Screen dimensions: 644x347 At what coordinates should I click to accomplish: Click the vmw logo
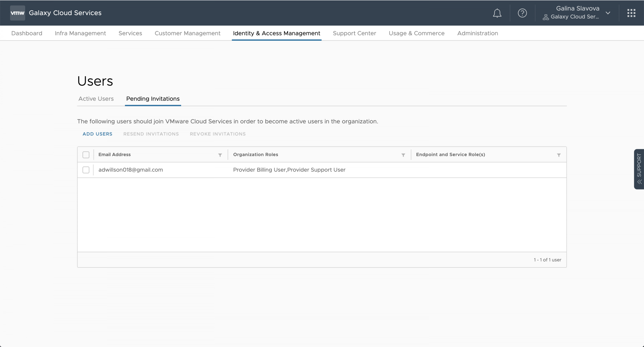(x=17, y=13)
